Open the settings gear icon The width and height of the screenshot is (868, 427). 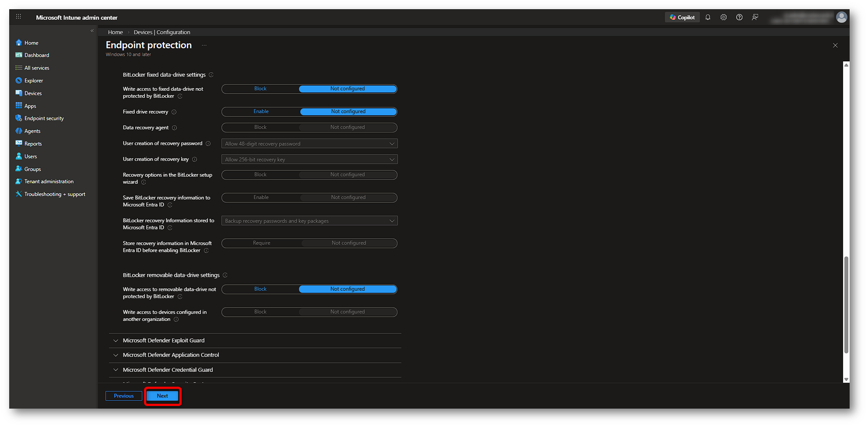724,18
